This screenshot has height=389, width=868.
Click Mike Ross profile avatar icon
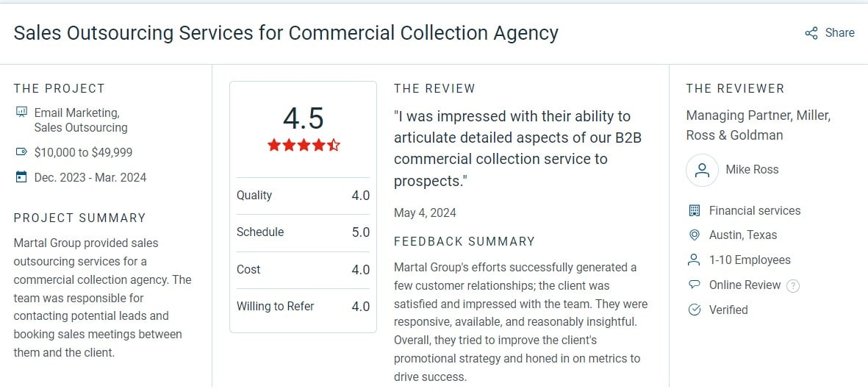pos(702,170)
